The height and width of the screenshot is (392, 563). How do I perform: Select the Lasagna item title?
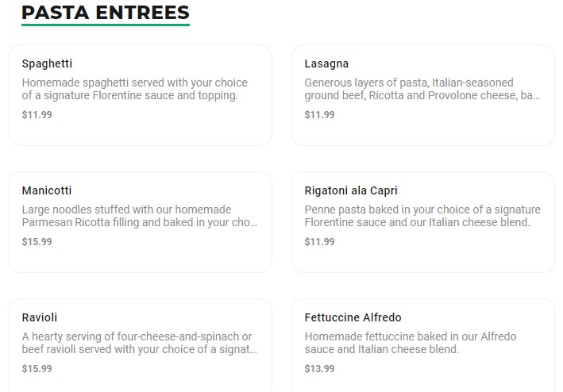(326, 63)
